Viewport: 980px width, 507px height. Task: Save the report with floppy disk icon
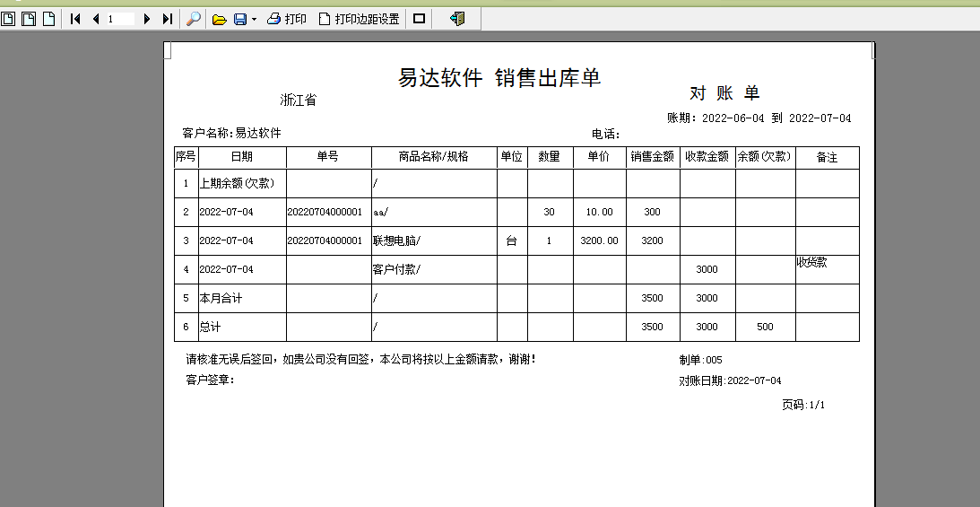[x=240, y=20]
